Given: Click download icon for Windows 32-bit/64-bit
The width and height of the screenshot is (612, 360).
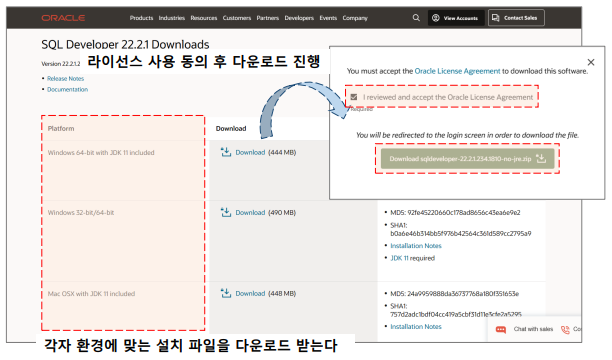Looking at the screenshot, I should pyautogui.click(x=226, y=212).
